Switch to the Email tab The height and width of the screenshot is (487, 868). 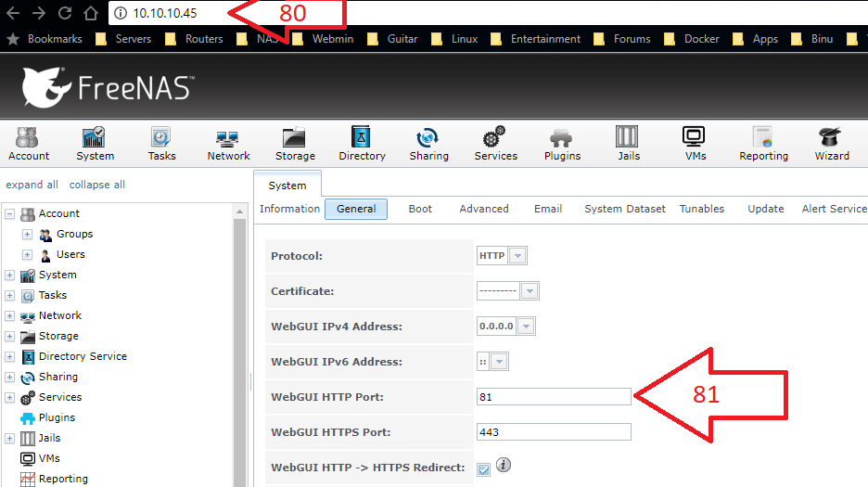coord(548,209)
